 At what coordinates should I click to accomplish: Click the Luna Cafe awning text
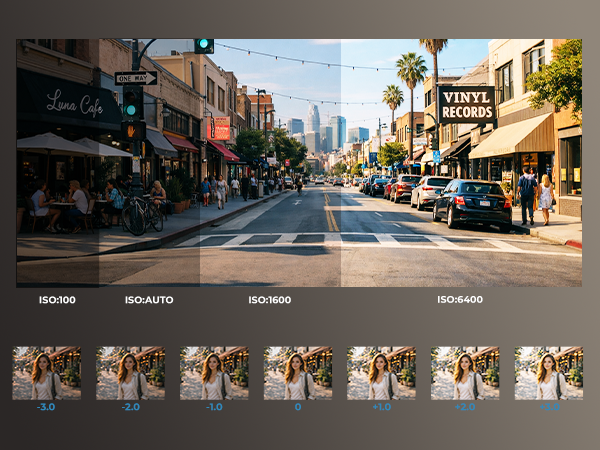click(75, 103)
